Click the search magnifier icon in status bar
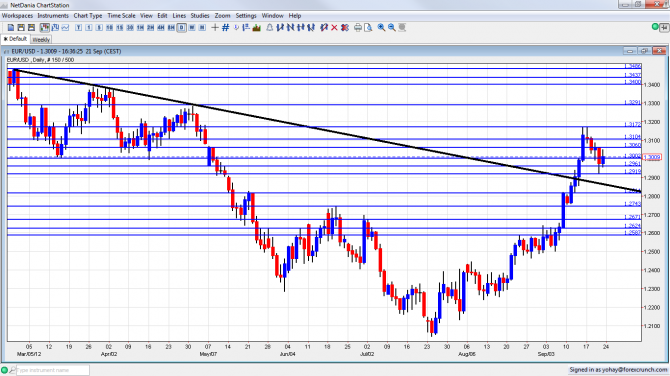 coord(12,370)
